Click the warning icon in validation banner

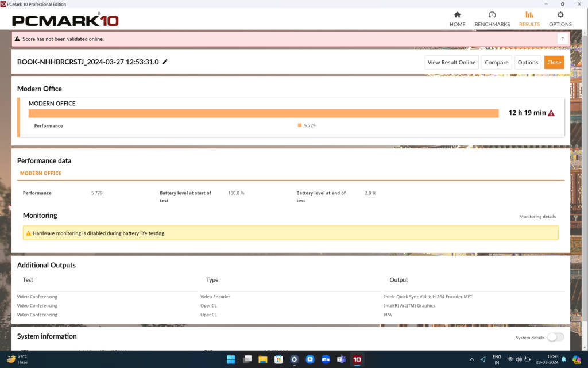17,39
